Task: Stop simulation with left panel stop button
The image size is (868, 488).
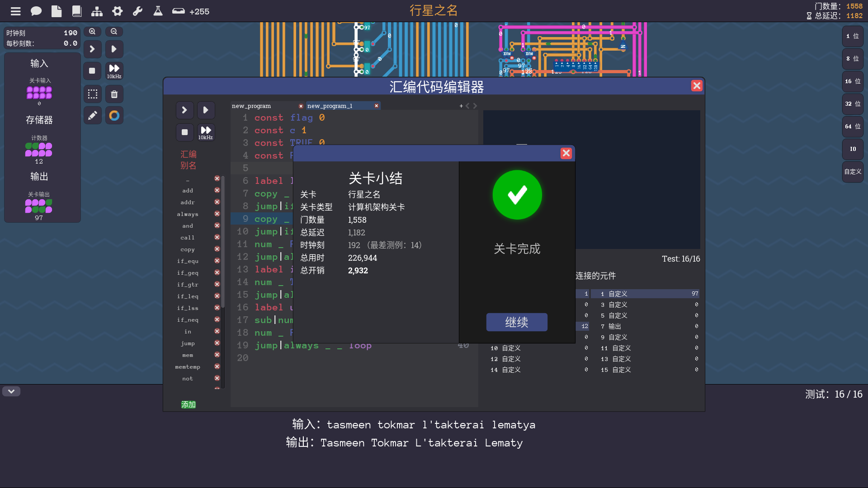Action: pyautogui.click(x=92, y=71)
